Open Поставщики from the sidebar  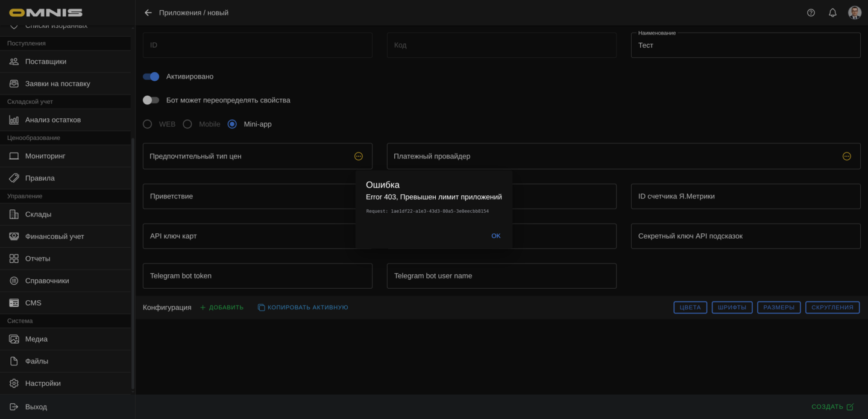46,61
